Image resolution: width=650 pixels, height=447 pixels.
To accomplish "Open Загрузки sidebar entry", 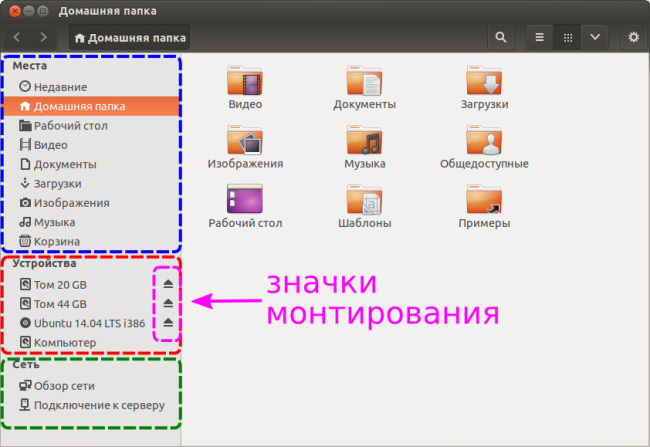I will 91,183.
